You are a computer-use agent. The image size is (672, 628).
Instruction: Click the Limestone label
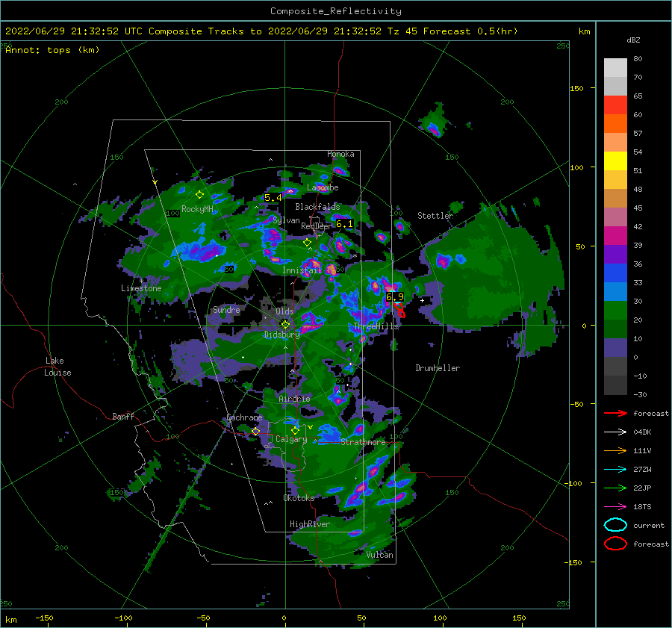141,288
